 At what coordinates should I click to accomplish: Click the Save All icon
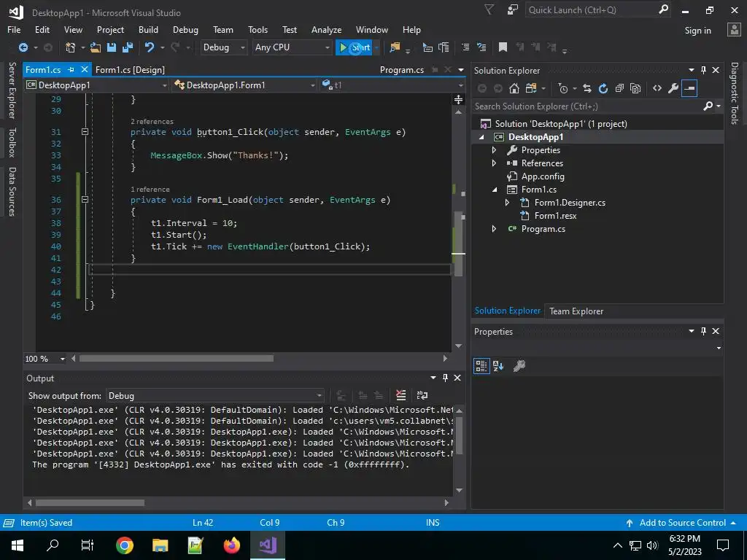click(x=128, y=47)
